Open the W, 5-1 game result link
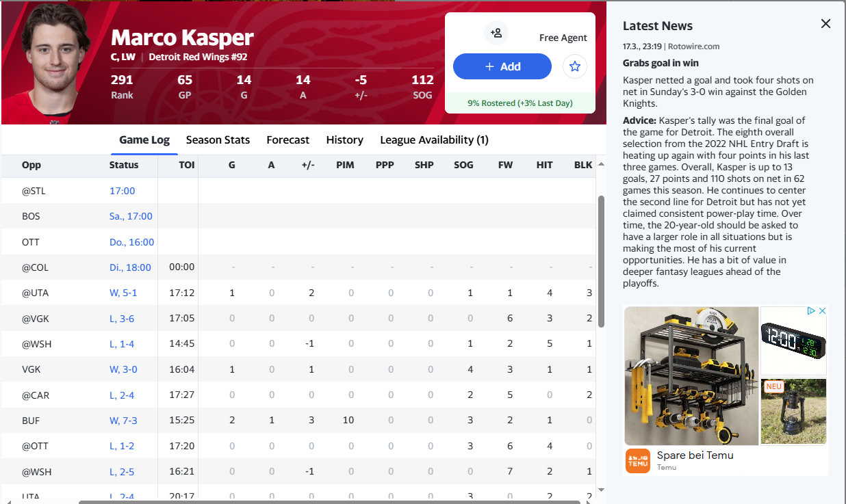This screenshot has height=504, width=846. click(x=123, y=293)
